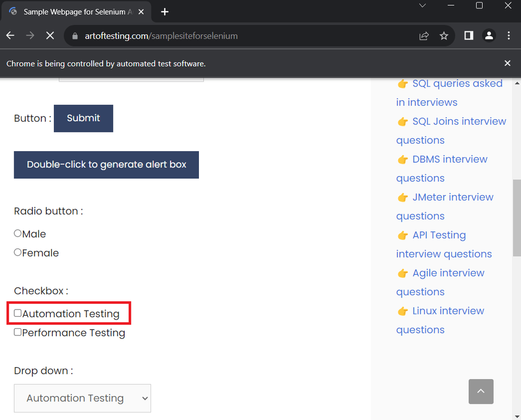Image resolution: width=521 pixels, height=420 pixels.
Task: Bookmark this page with star icon
Action: pyautogui.click(x=444, y=36)
